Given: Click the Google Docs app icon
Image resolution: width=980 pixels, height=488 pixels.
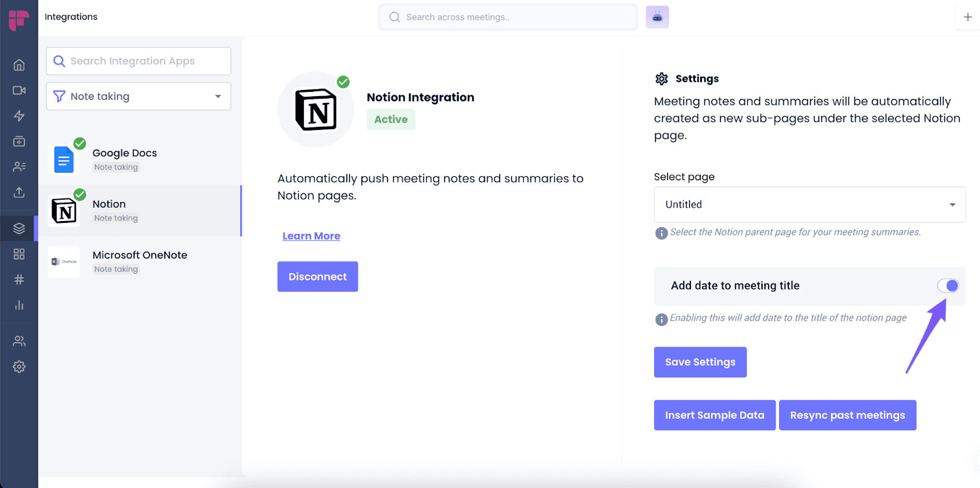Looking at the screenshot, I should pos(64,160).
